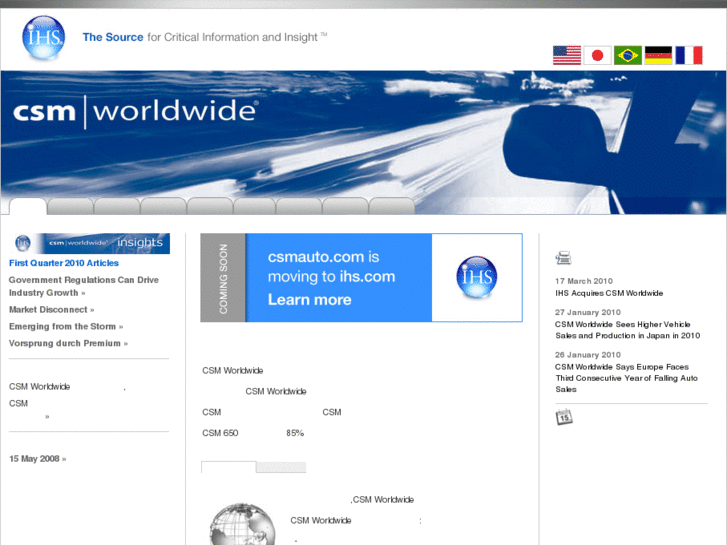The image size is (727, 545).
Task: Select the United States flag
Action: (567, 55)
